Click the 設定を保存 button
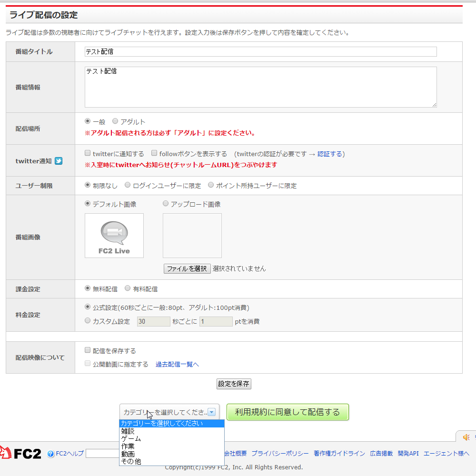 (234, 384)
